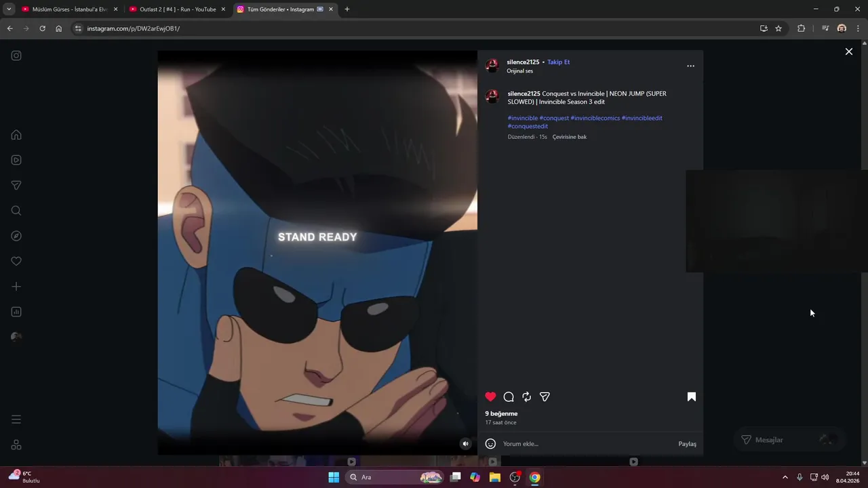Reload the Instagram page
This screenshot has height=488, width=868.
pyautogui.click(x=42, y=28)
